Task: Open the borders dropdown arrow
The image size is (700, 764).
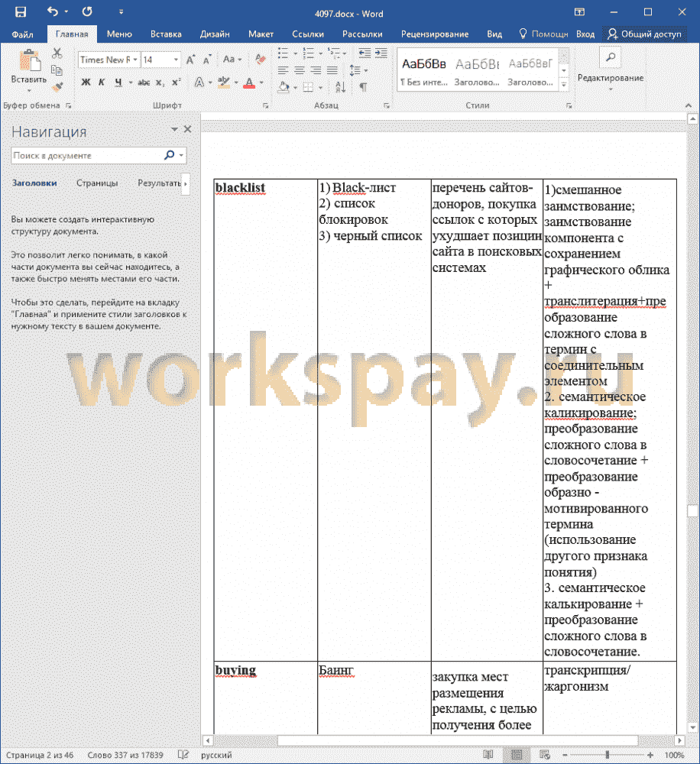Action: pos(320,88)
